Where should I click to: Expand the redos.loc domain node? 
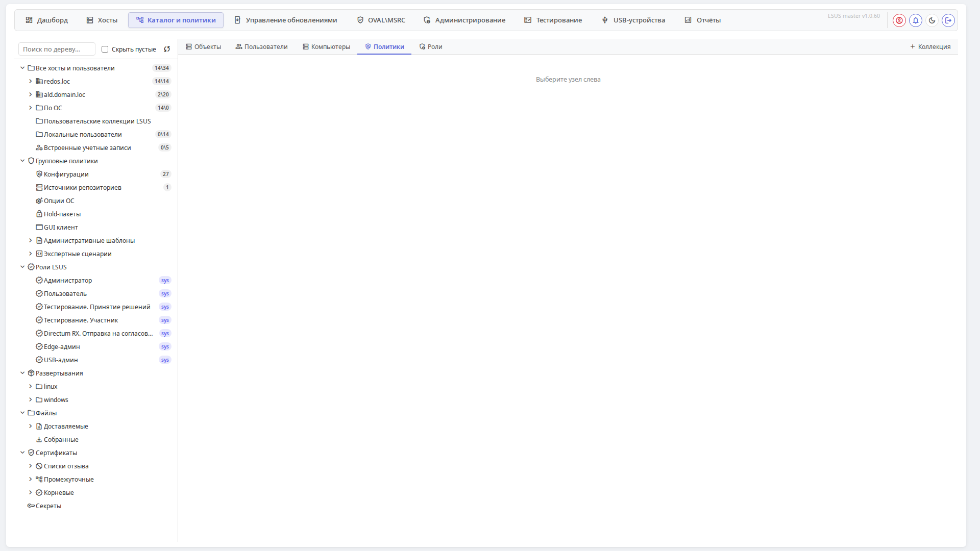pos(31,81)
